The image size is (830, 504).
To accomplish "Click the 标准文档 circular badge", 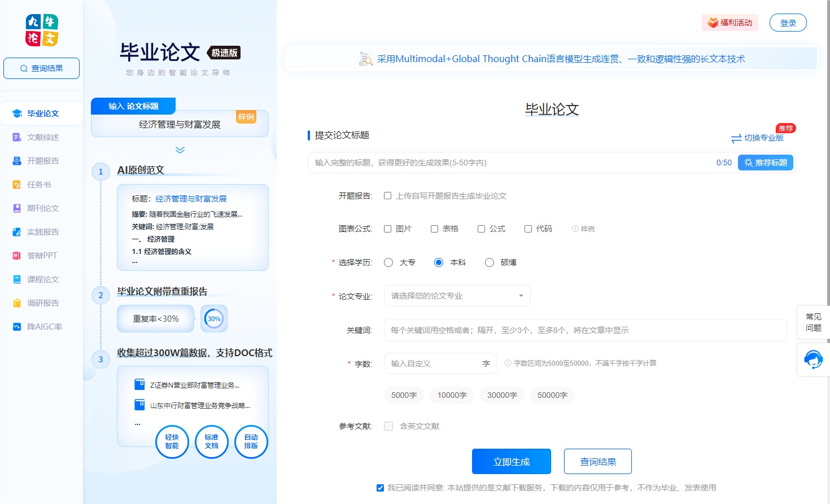I will 212,442.
